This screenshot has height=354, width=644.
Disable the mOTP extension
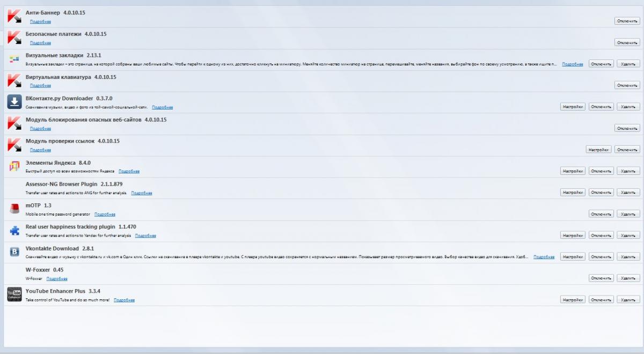[x=601, y=214]
